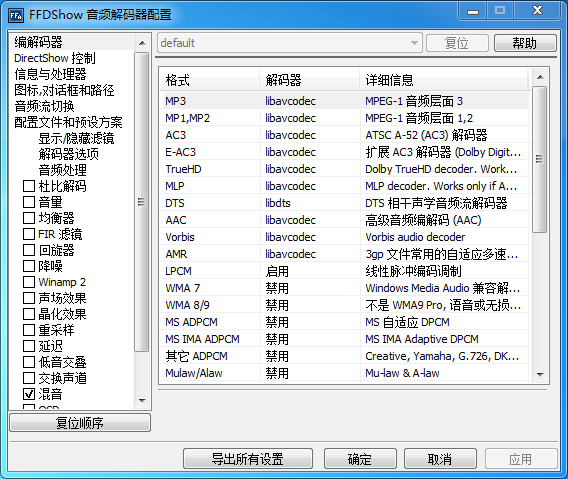Image resolution: width=568 pixels, height=479 pixels.
Task: Click the FFDShow title bar icon
Action: click(x=16, y=15)
